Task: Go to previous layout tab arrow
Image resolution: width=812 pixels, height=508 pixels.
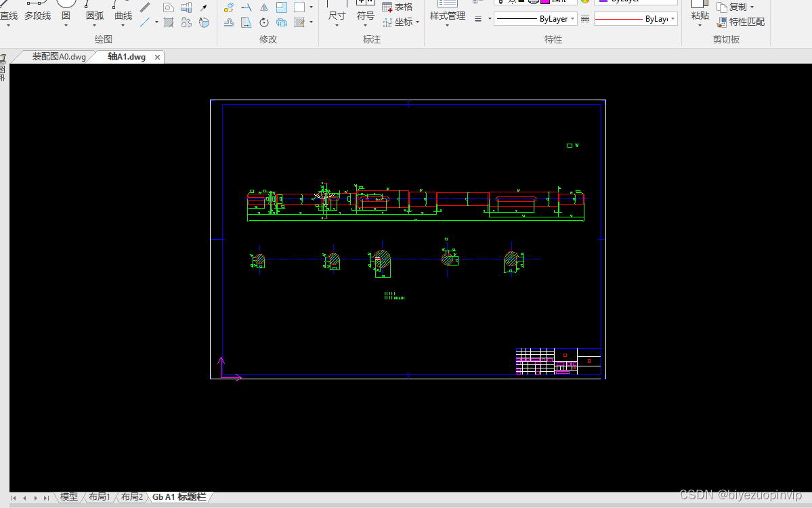Action: click(x=24, y=498)
